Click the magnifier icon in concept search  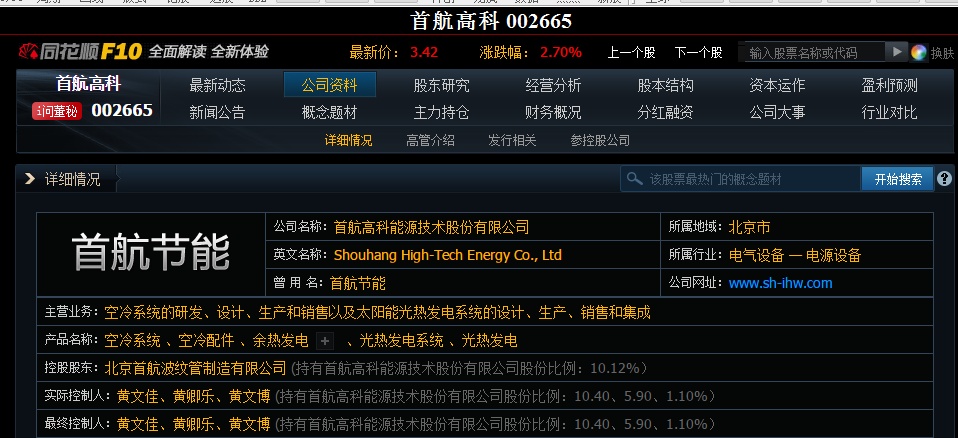(x=635, y=179)
